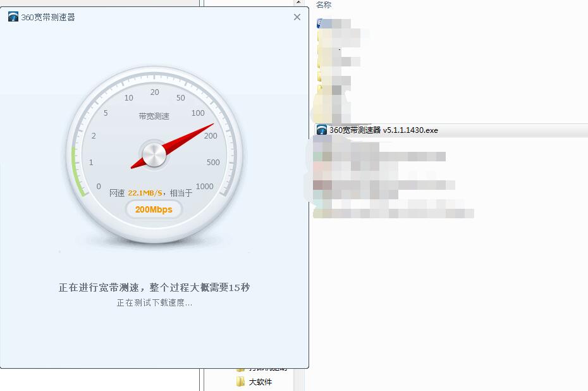Open the 大软件 folder icon in tree
Image resolution: width=588 pixels, height=391 pixels.
click(x=240, y=382)
